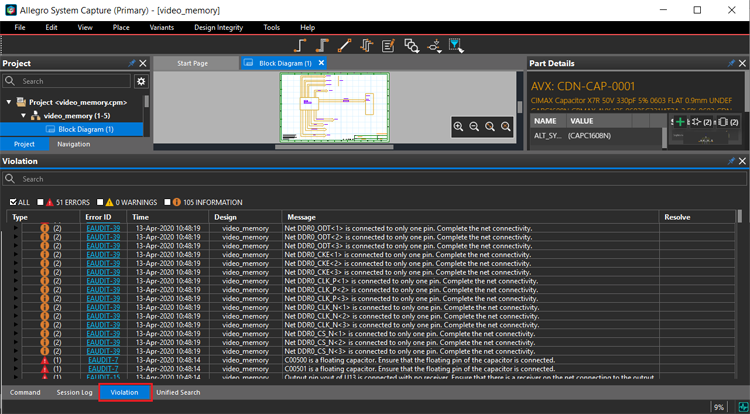Select the thick bus wire tool
This screenshot has height=414, width=750.
coord(322,45)
